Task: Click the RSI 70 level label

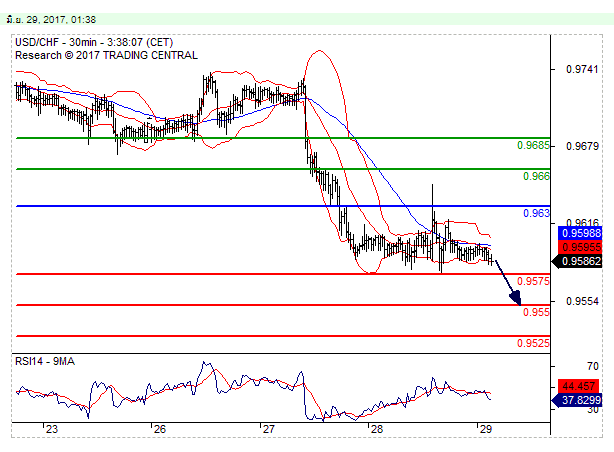Action: tap(592, 366)
